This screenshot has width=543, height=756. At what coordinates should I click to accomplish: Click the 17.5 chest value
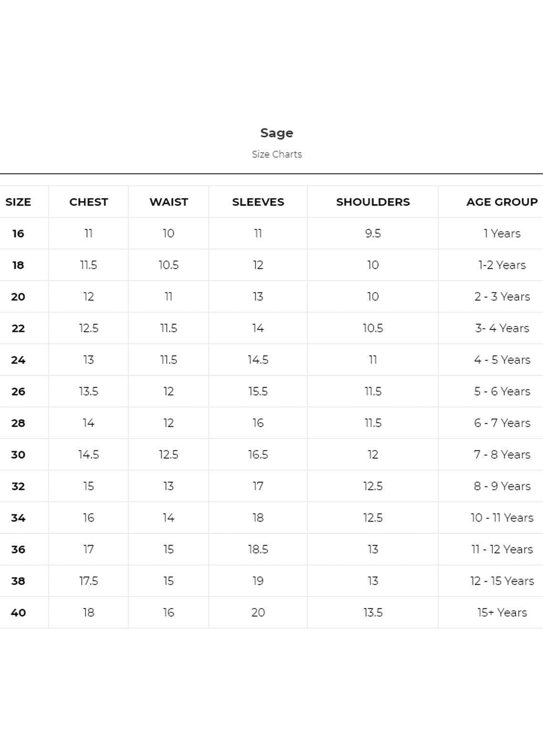click(89, 581)
